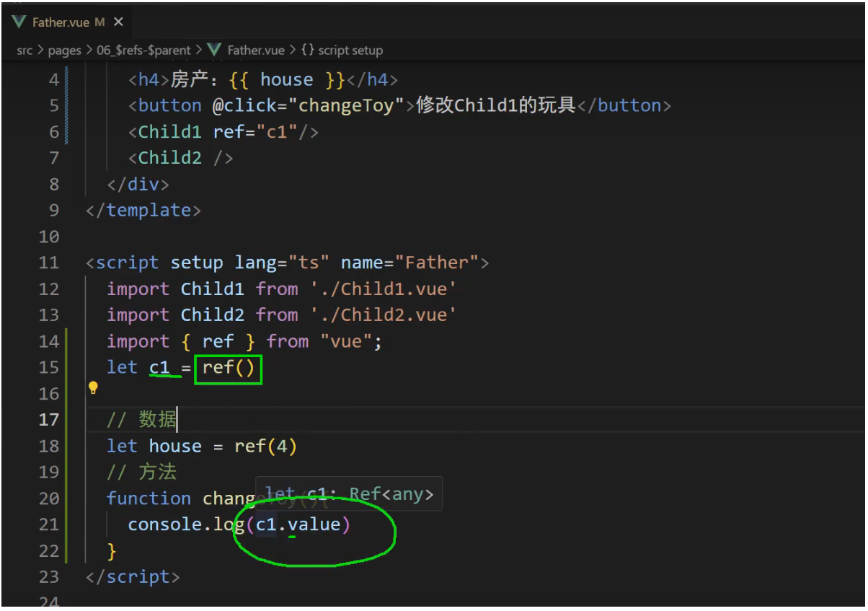Click './Child1.vue' import path
Screen dimensions: 868x611
pyautogui.click(x=384, y=289)
